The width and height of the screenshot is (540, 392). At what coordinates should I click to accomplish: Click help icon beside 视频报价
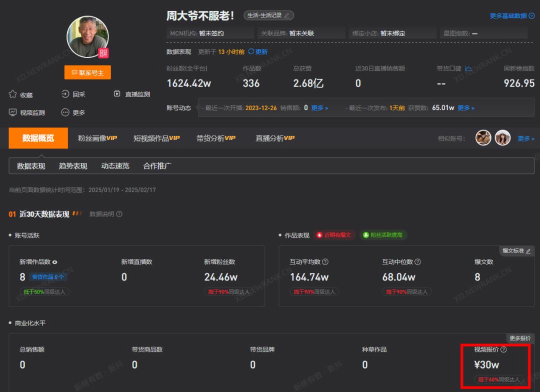click(x=503, y=349)
